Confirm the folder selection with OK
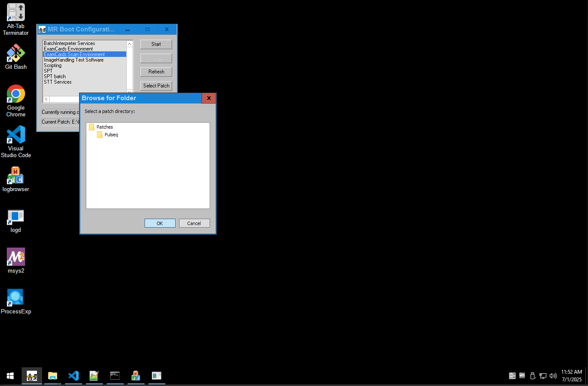Screen dimensions: 588x386 point(160,223)
